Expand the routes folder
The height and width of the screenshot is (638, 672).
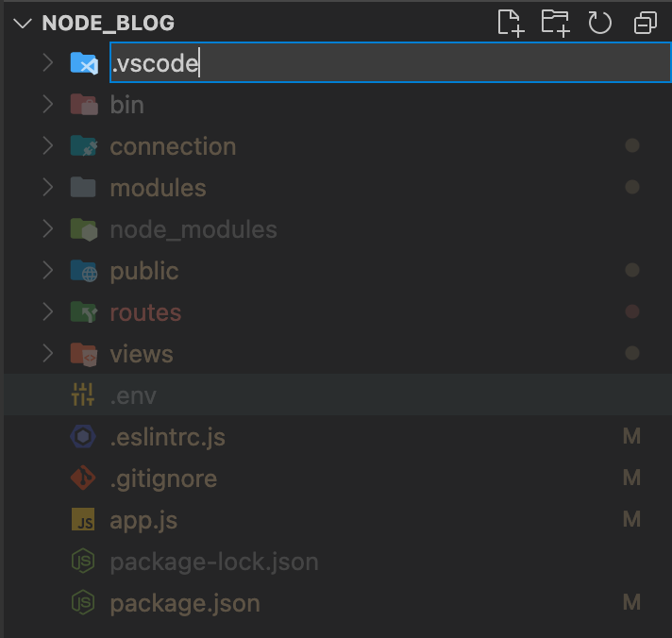[x=145, y=312]
